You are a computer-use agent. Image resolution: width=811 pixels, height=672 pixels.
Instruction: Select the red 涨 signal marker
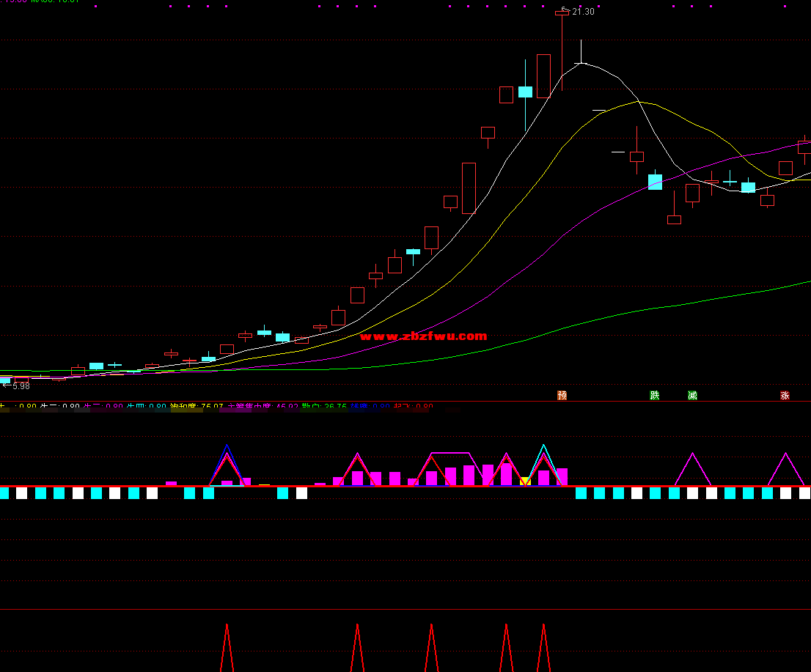(x=785, y=395)
